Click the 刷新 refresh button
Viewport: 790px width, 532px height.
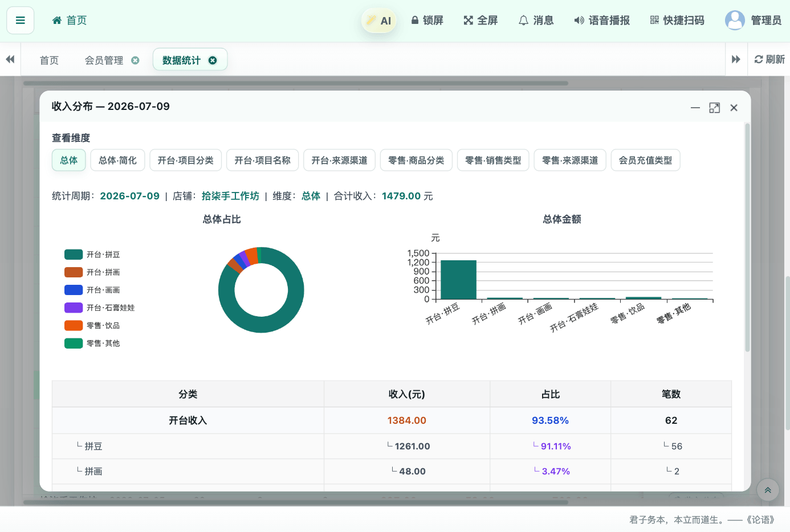[769, 59]
